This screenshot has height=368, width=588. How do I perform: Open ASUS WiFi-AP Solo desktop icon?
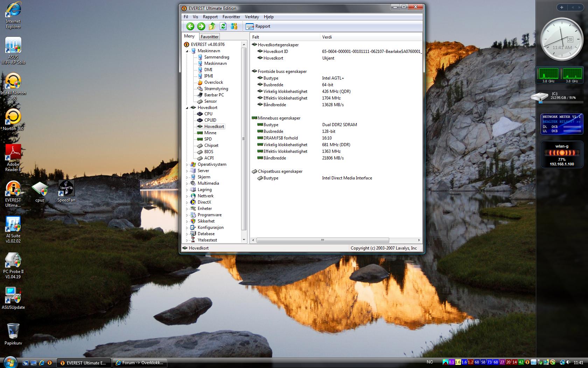click(13, 51)
